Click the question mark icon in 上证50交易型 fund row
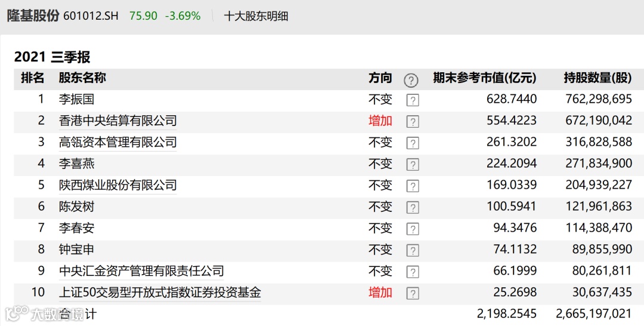Screen dimensions: 644x326 [413, 293]
